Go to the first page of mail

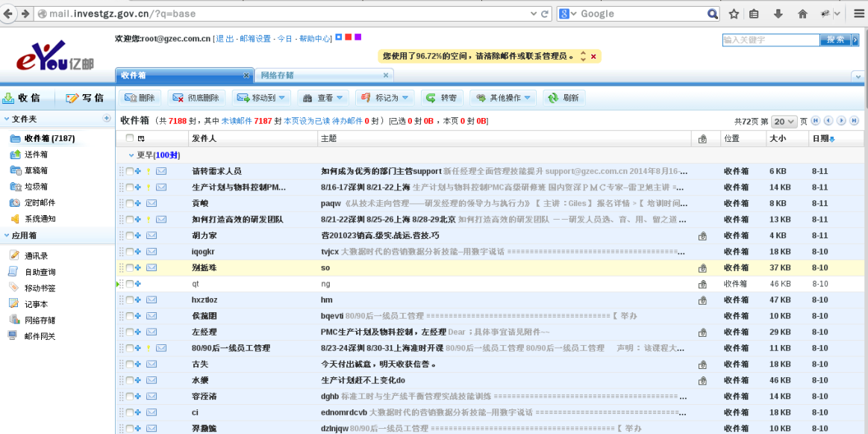(x=816, y=120)
